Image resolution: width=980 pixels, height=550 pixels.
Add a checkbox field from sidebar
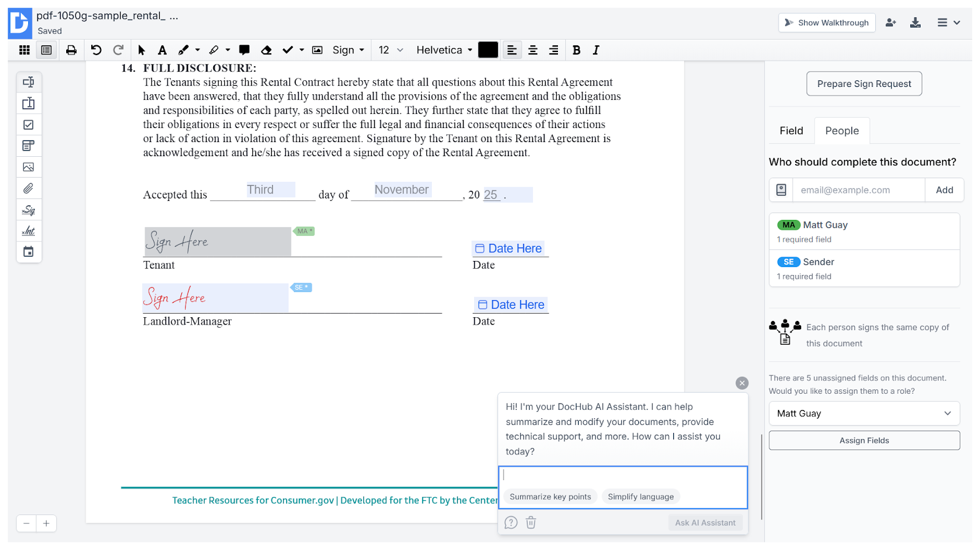(29, 125)
